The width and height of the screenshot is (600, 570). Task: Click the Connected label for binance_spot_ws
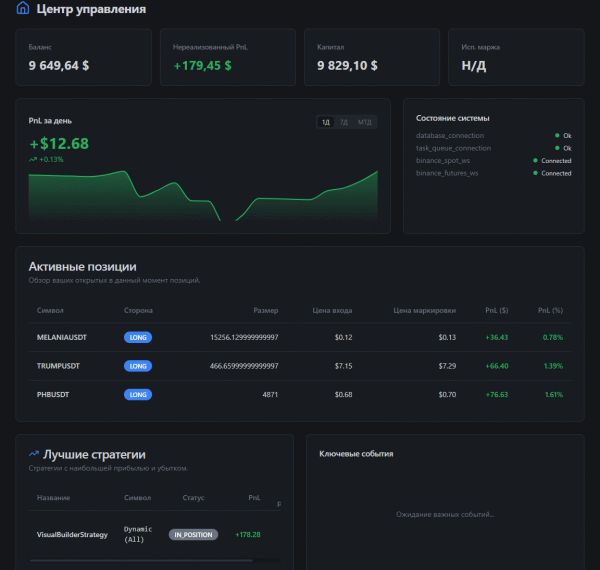(x=556, y=161)
